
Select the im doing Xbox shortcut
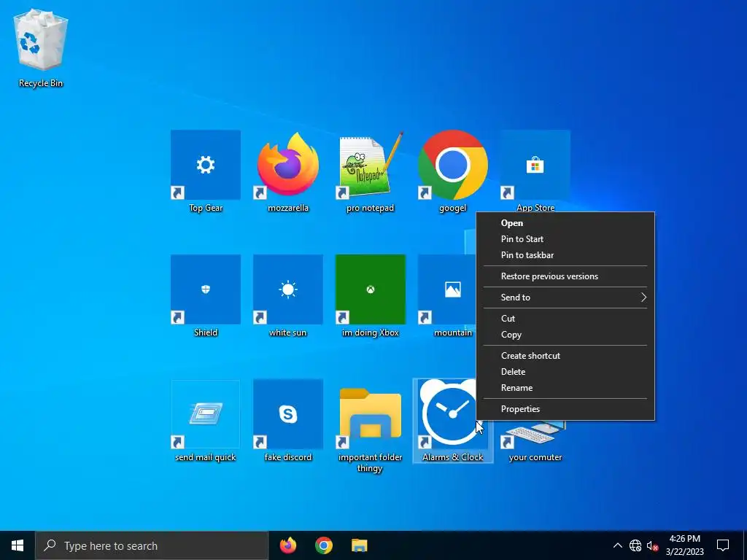pyautogui.click(x=370, y=289)
